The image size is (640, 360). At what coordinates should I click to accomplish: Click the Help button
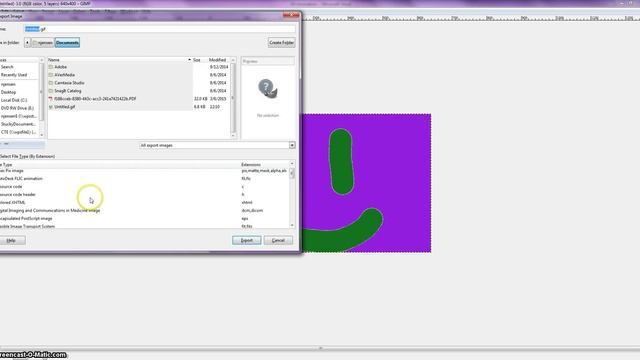12,240
